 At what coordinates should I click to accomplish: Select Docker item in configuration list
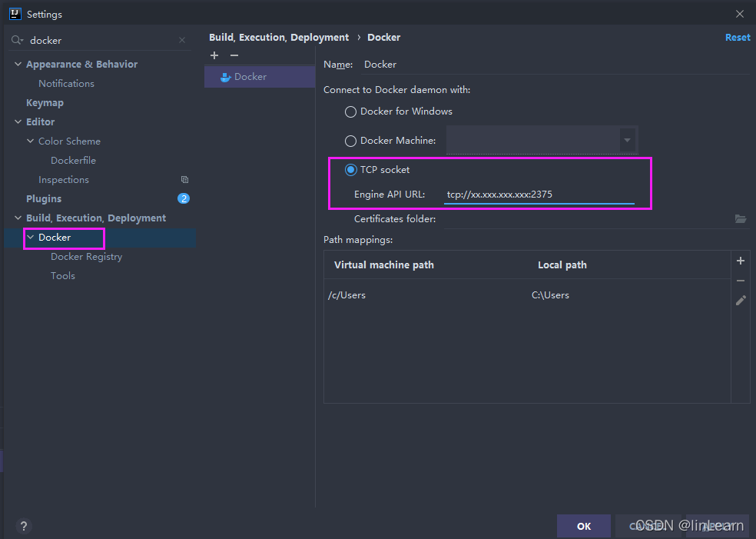tap(260, 77)
